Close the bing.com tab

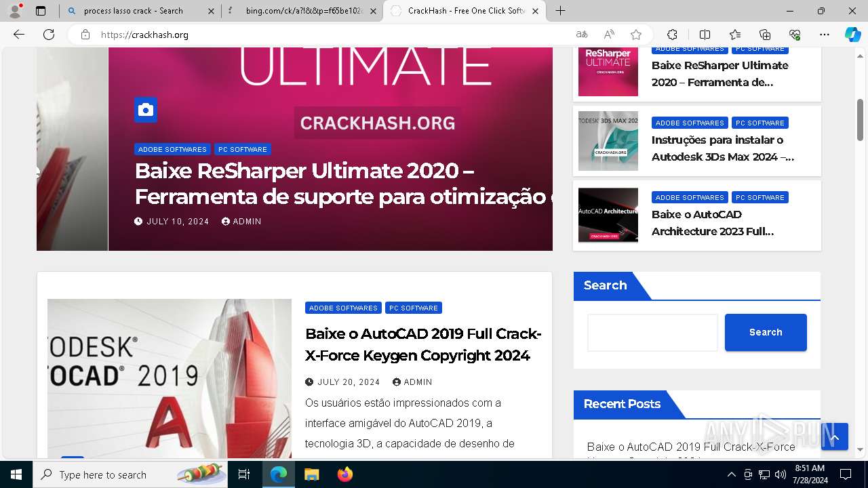(373, 11)
